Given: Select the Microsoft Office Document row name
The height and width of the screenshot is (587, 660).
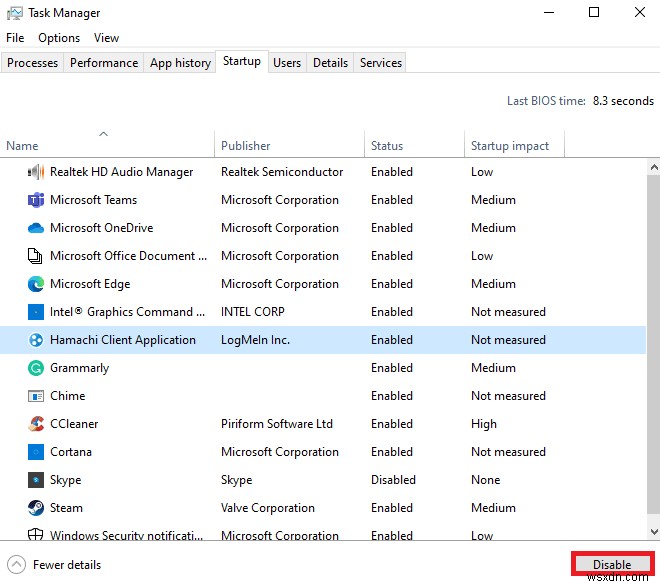Looking at the screenshot, I should click(x=128, y=256).
